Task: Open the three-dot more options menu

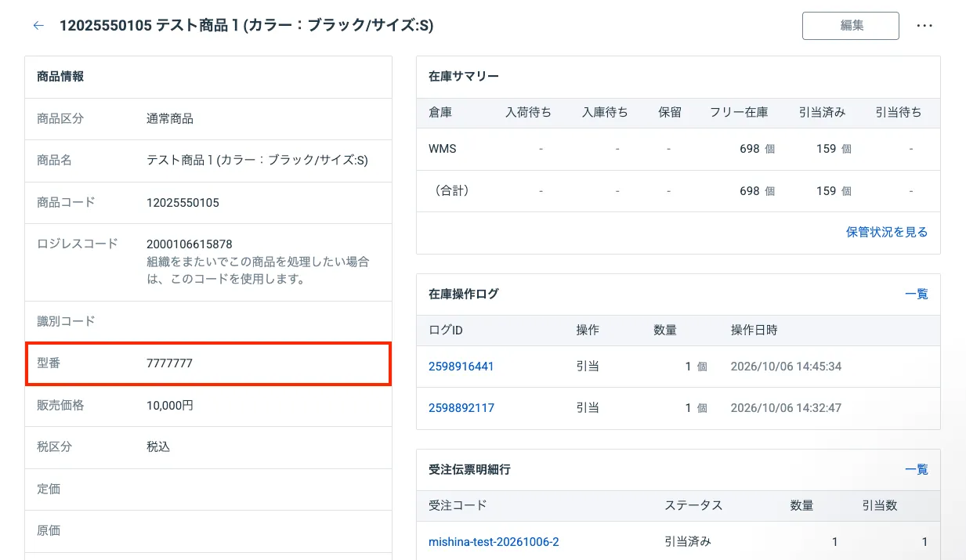Action: 924,26
